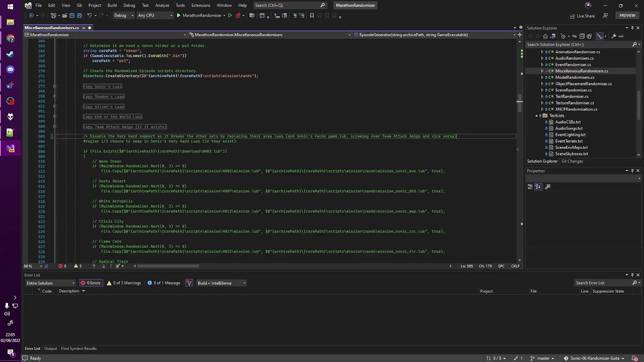This screenshot has height=362, width=644.
Task: Open Steam from the taskbar
Action: coord(11,54)
